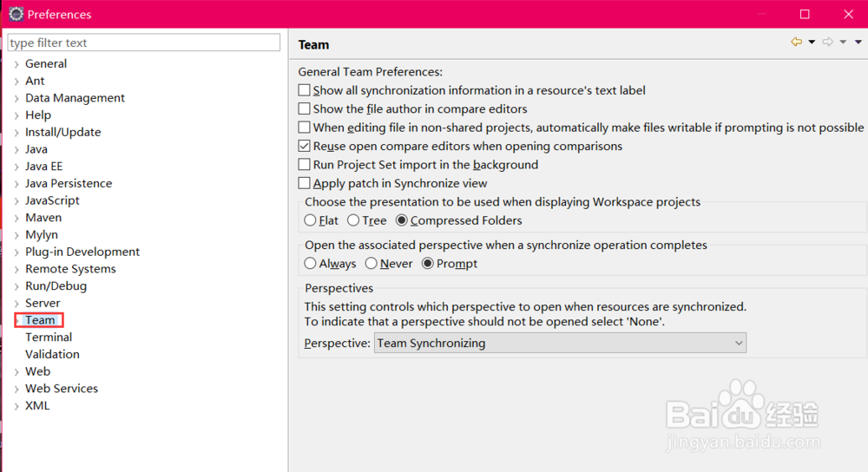Viewport: 868px width, 472px height.
Task: Enable Show the file author in compare editors
Action: click(x=304, y=108)
